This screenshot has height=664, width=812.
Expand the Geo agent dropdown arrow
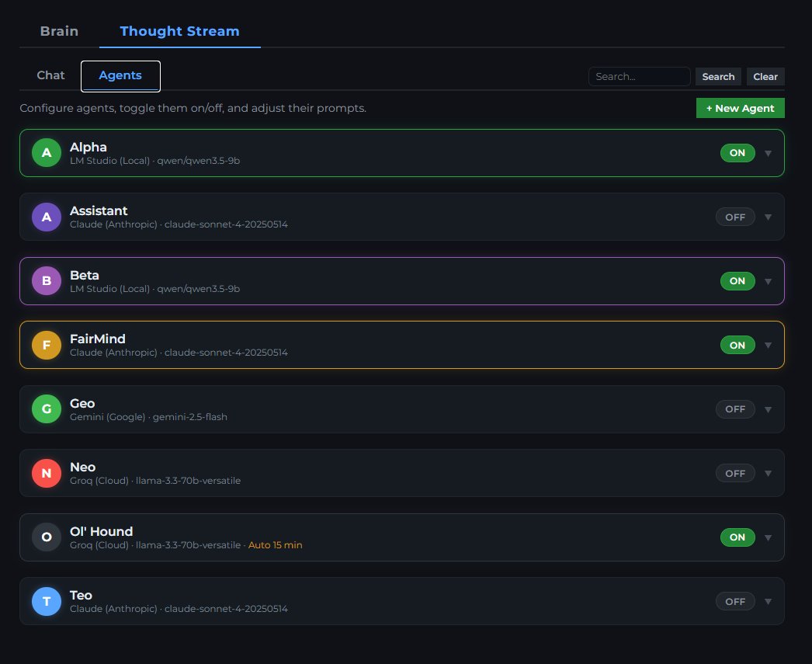768,409
